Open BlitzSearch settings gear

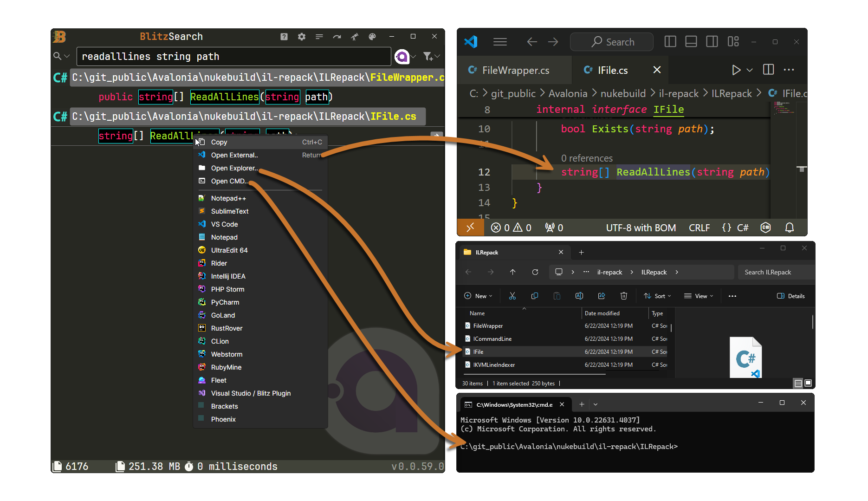302,37
